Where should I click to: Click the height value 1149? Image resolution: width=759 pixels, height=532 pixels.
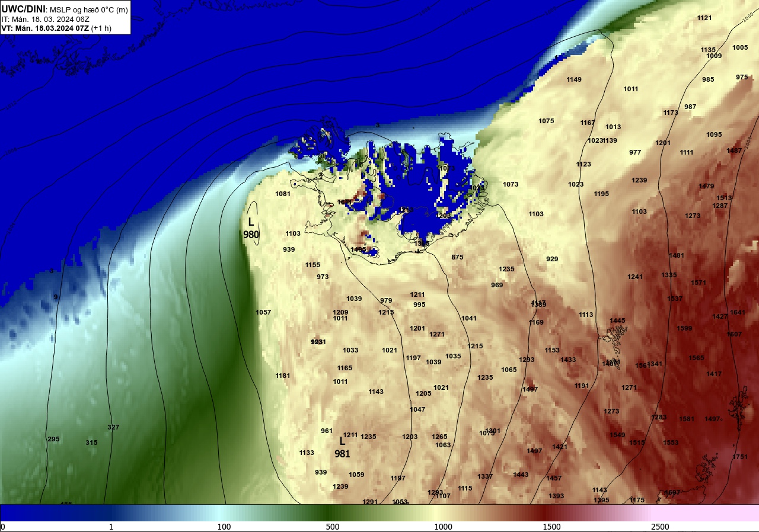[574, 79]
